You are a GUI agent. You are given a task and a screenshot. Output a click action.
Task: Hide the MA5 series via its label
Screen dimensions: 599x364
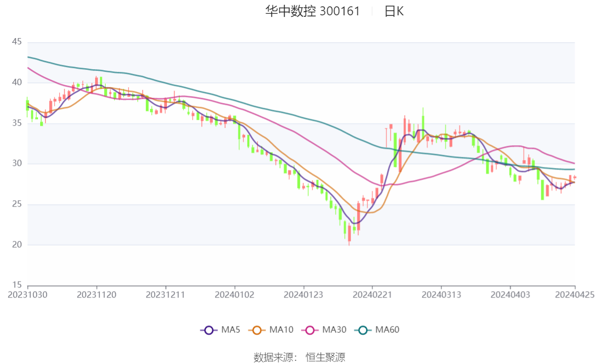(x=231, y=330)
